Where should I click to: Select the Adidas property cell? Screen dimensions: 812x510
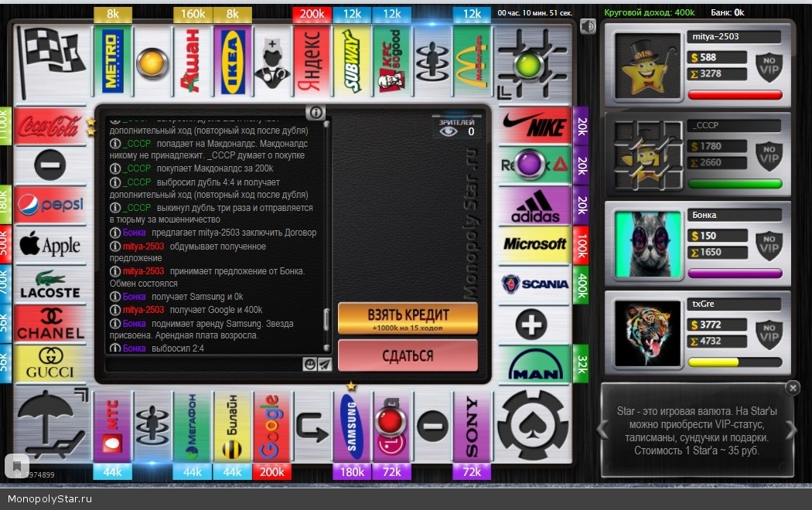point(535,206)
